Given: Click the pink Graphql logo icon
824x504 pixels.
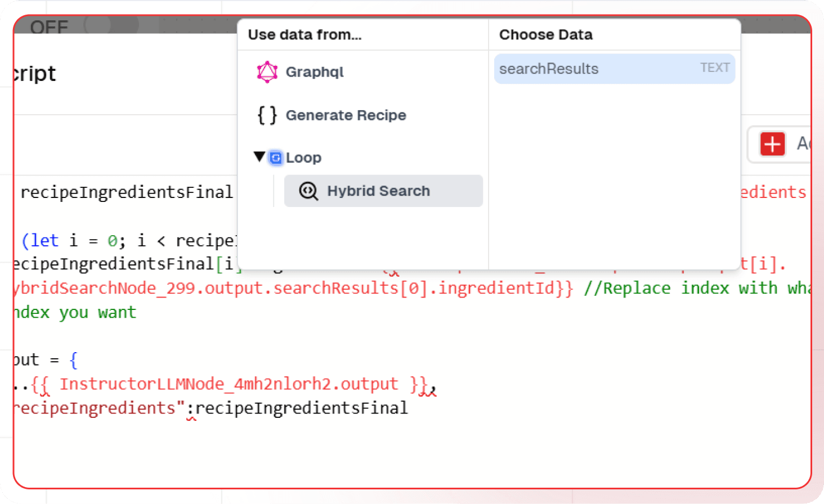Looking at the screenshot, I should (x=267, y=72).
